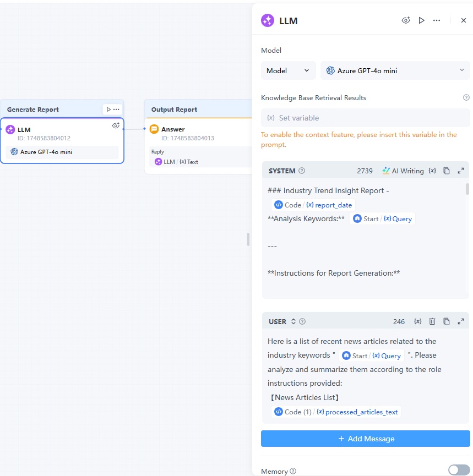Click AI Writing in the SYSTEM prompt
473x476 pixels.
pos(403,171)
